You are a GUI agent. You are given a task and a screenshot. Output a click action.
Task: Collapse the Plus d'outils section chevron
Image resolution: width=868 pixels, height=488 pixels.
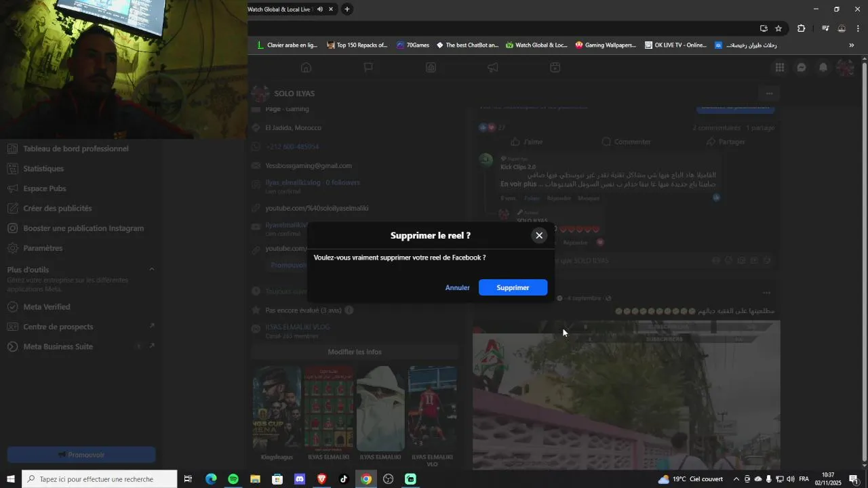[151, 269]
